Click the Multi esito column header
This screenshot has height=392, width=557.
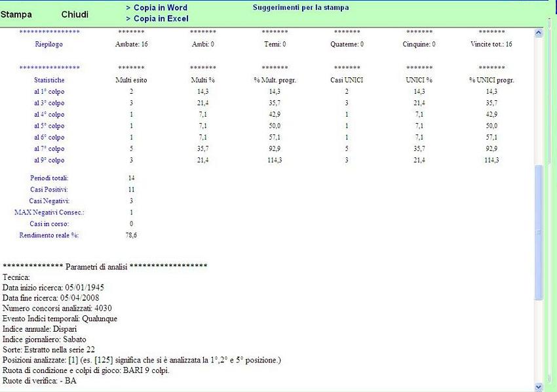132,80
